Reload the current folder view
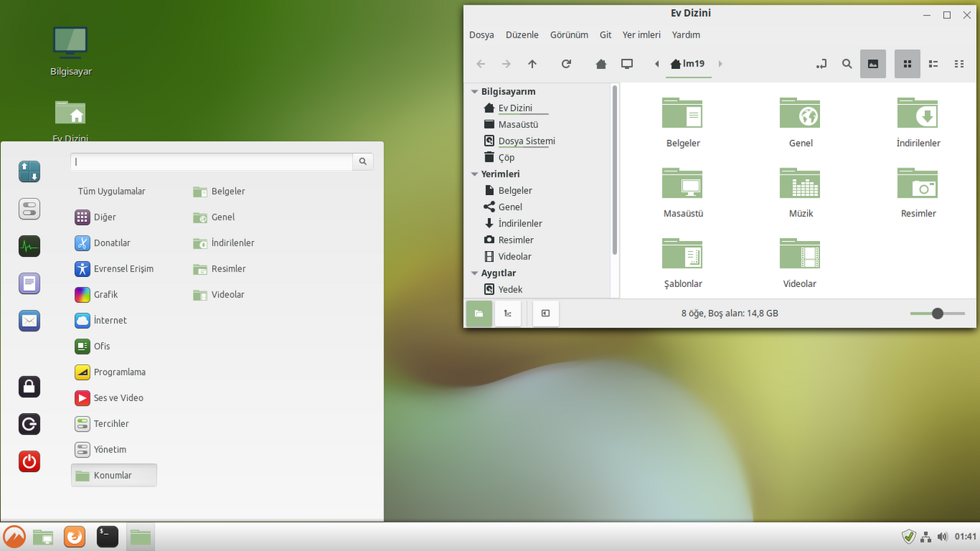Viewport: 980px width, 551px height. pos(567,64)
